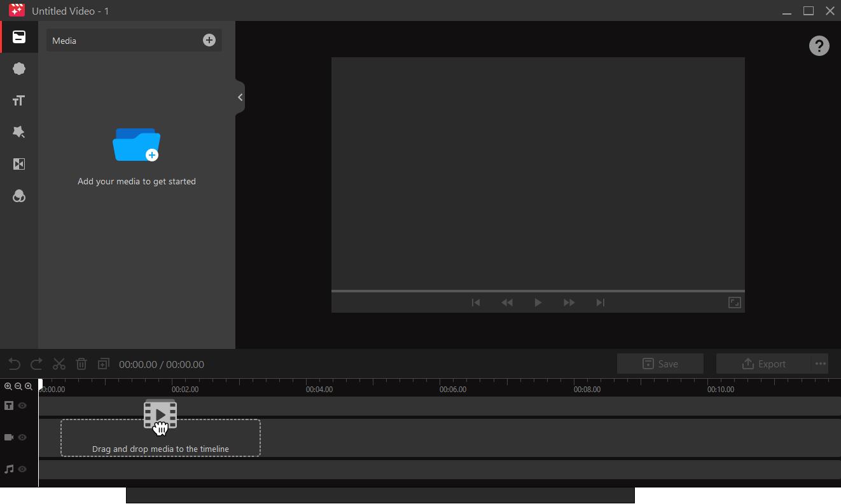Hide the audio track using its eye toggle
This screenshot has height=504, width=841.
(x=22, y=469)
